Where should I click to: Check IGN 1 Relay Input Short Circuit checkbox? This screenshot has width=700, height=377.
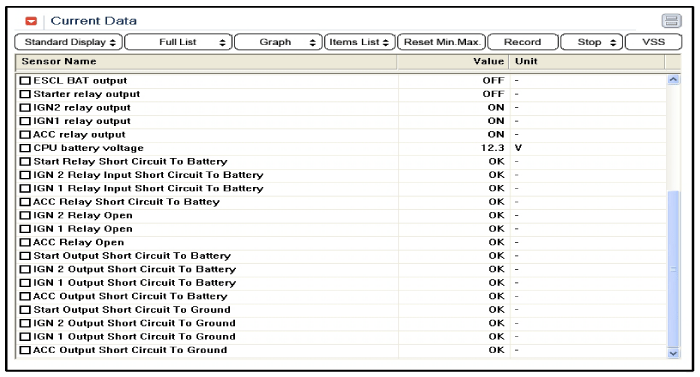(25, 188)
